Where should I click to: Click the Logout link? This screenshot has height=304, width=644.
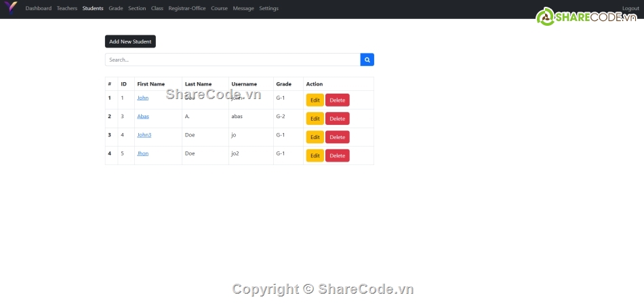point(630,8)
